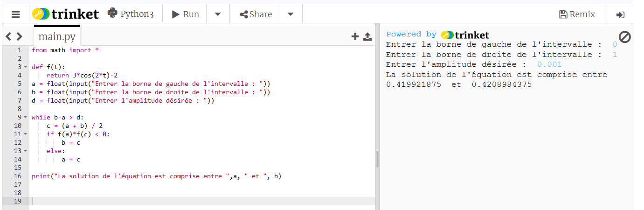Expand the Share options dropdown arrow
Screen dimensions: 644x210
click(291, 14)
